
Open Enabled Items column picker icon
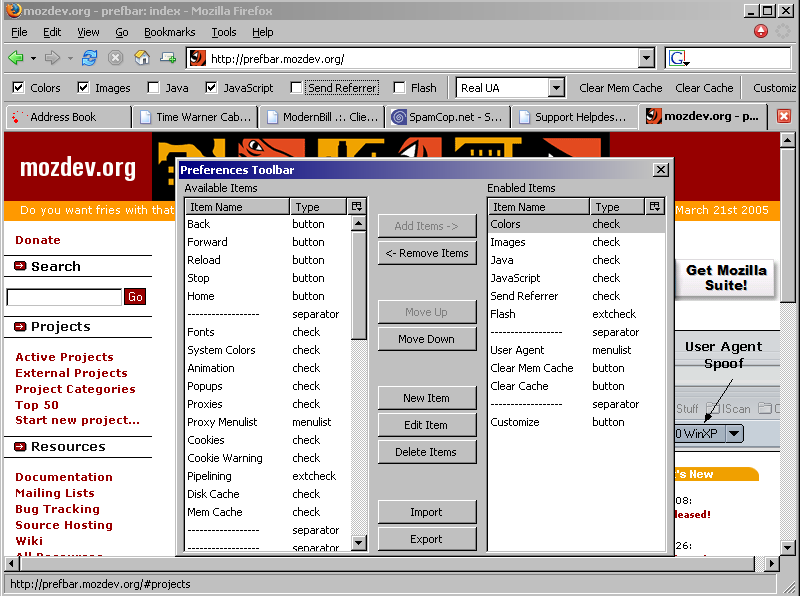[x=655, y=206]
